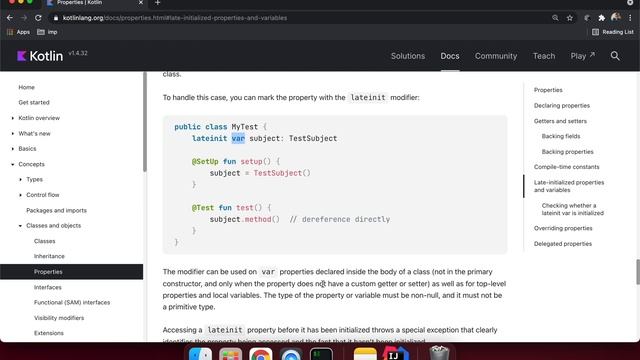
Task: Open the Extensions puzzle icon
Action: (602, 18)
